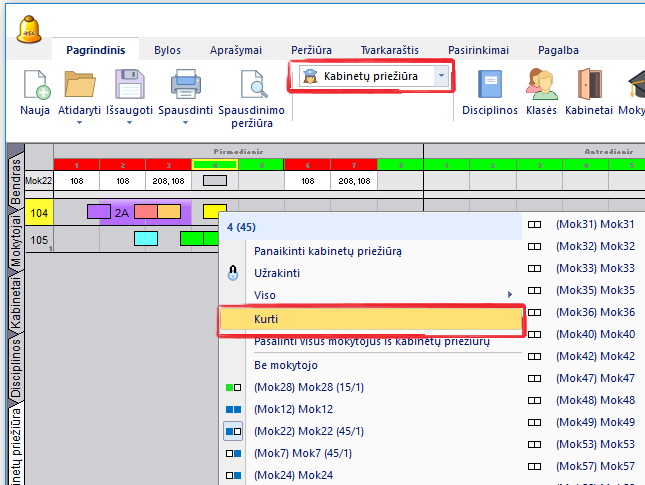Choose (Mok31) Mok31 from the teacher list

click(595, 225)
